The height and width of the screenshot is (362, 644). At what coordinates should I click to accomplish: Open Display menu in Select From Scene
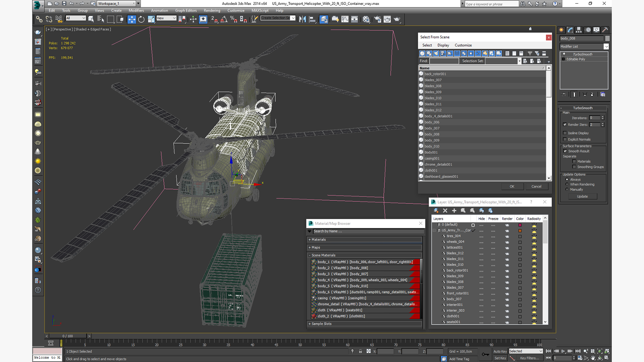[x=443, y=45]
